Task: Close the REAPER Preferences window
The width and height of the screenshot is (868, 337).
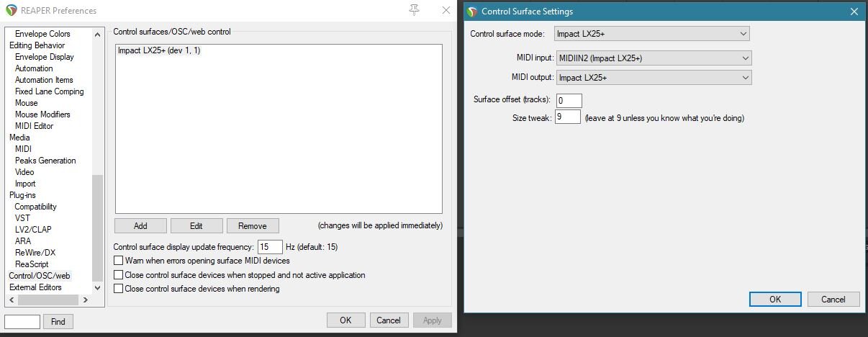Action: point(447,11)
